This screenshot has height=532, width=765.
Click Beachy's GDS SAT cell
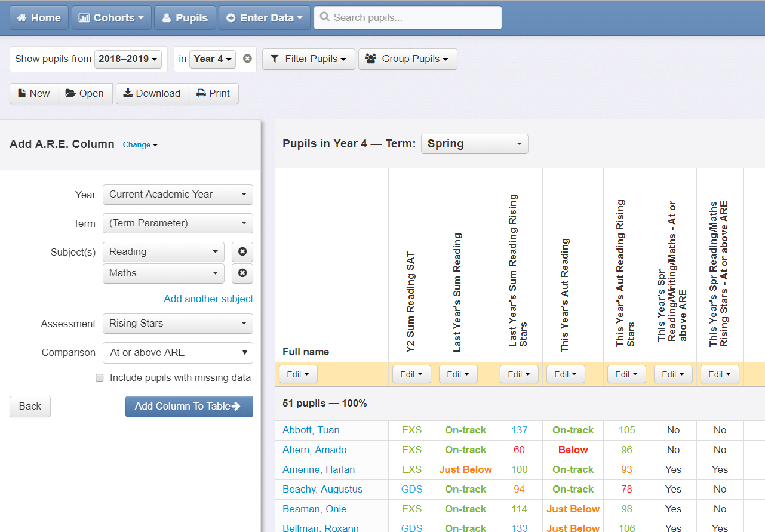[412, 490]
